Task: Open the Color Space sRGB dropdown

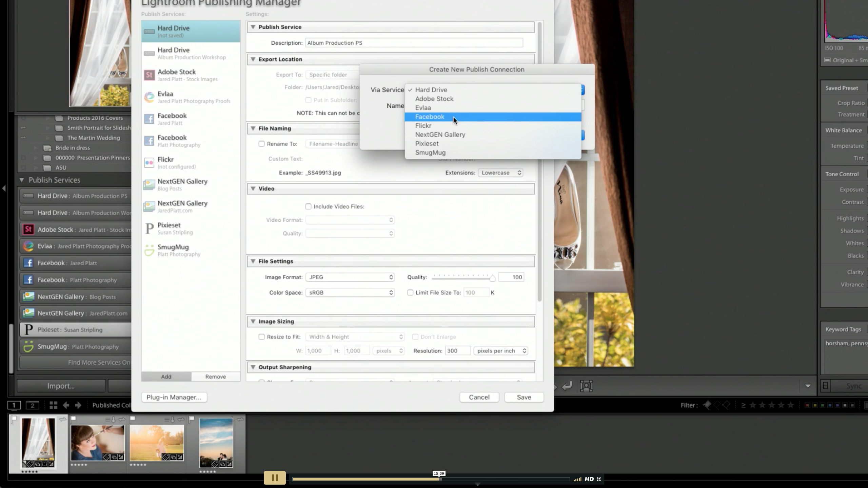Action: pyautogui.click(x=350, y=292)
